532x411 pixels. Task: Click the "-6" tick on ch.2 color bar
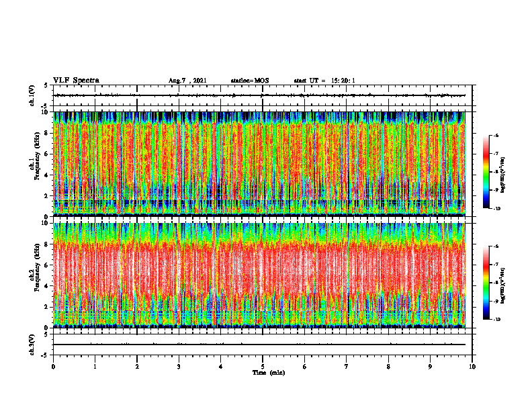(496, 246)
